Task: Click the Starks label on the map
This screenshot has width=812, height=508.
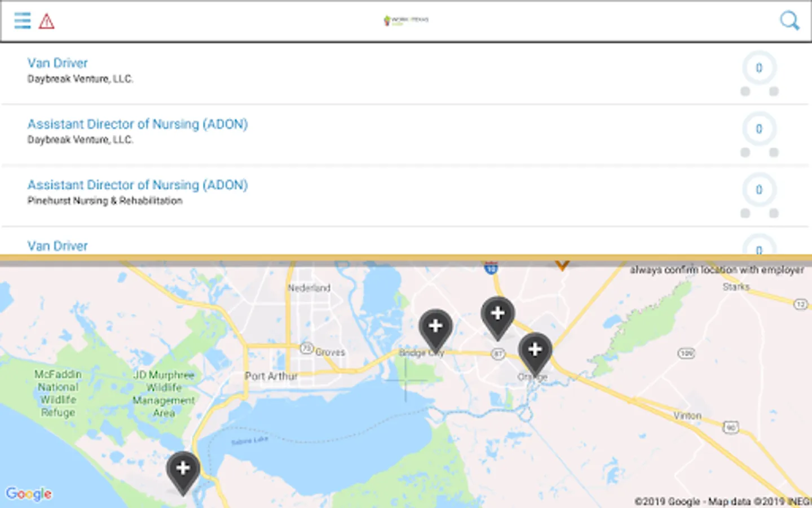Action: [736, 287]
